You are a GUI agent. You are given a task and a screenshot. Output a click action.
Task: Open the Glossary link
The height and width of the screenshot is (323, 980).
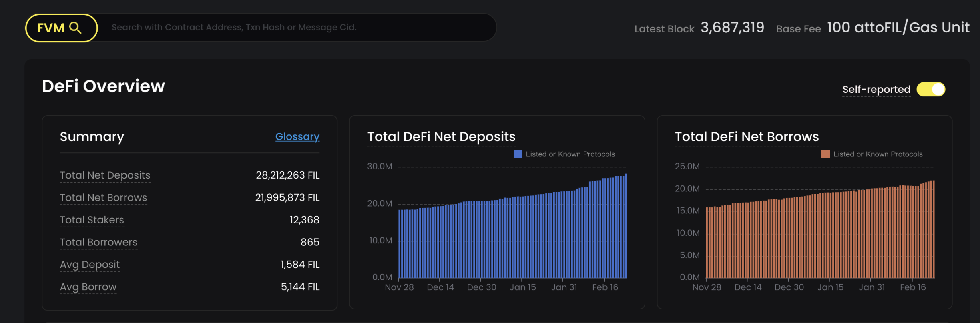pos(297,136)
